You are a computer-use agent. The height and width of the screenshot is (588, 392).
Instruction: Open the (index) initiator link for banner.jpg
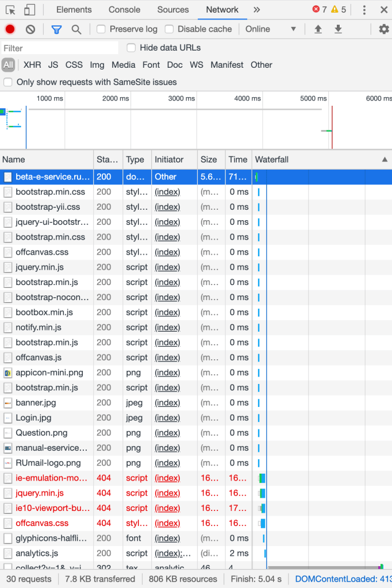pyautogui.click(x=167, y=402)
